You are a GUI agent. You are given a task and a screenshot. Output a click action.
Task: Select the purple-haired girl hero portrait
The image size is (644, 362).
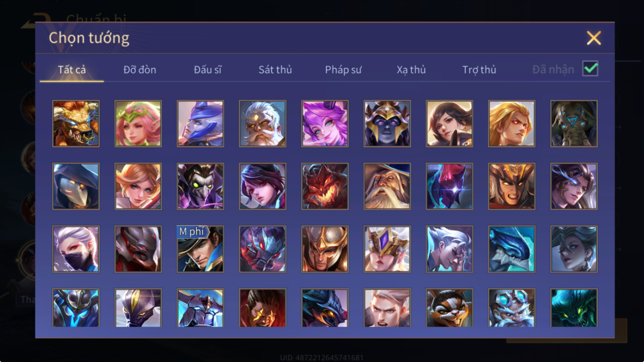pyautogui.click(x=325, y=124)
